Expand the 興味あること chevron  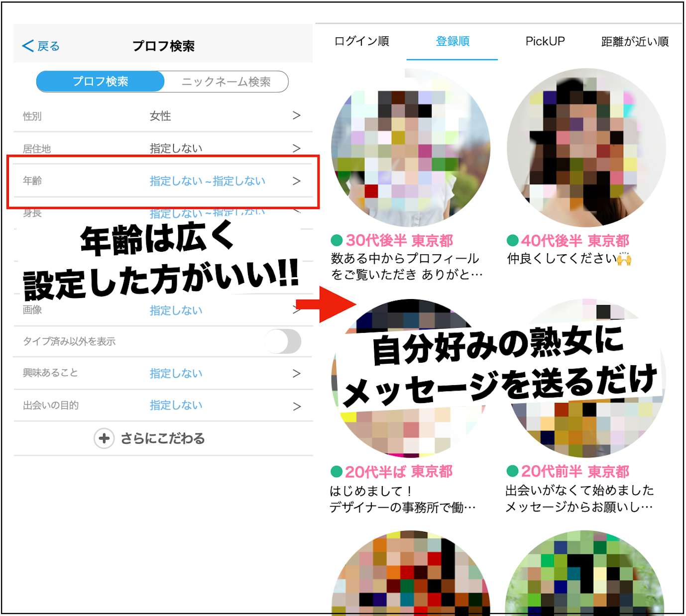pos(296,373)
